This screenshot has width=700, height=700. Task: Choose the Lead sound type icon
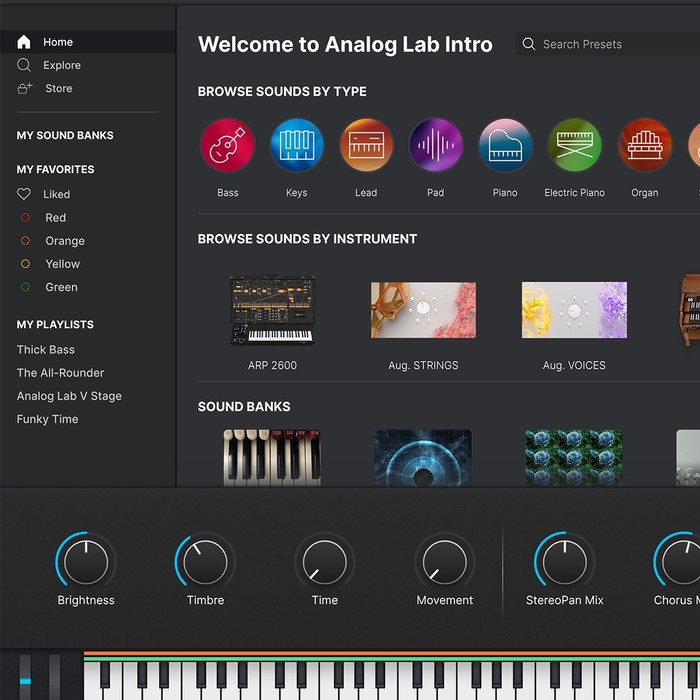(366, 145)
